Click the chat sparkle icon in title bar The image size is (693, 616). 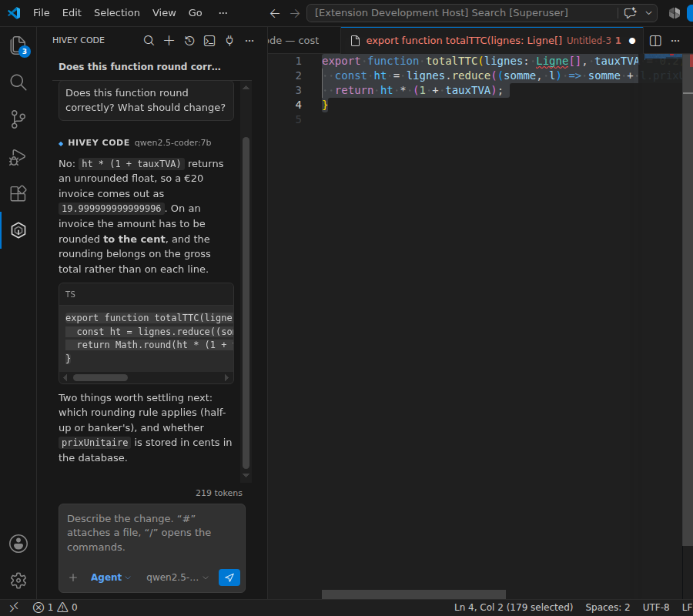(x=630, y=13)
